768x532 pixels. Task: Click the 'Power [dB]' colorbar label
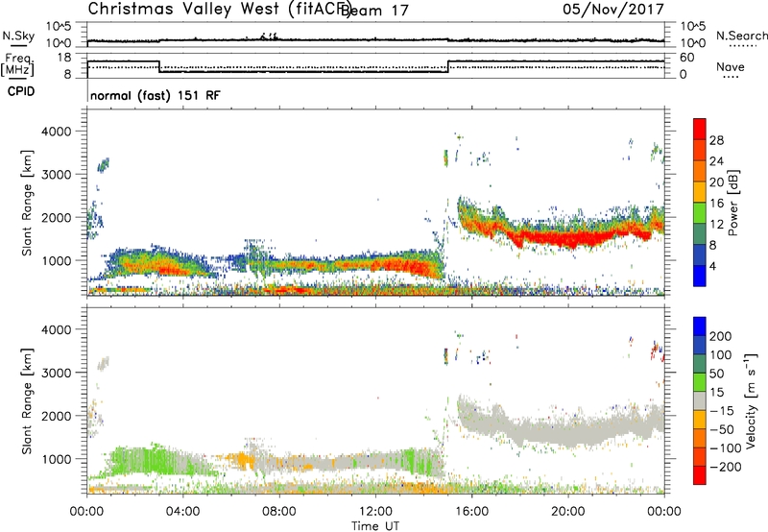tap(733, 203)
